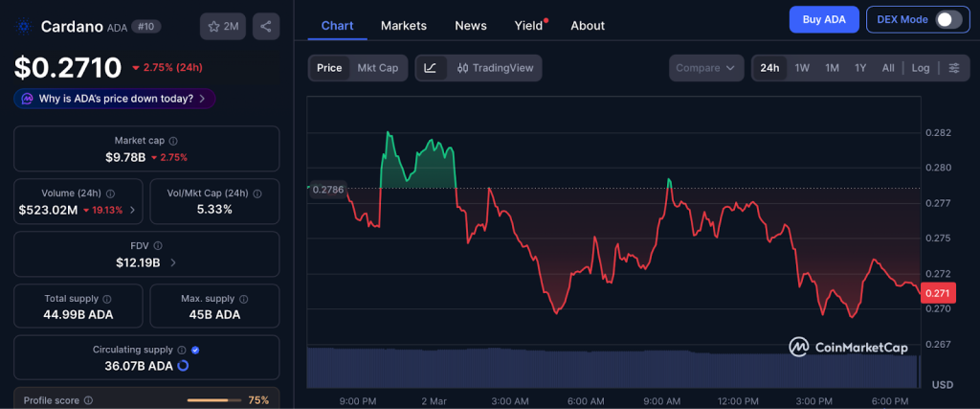980x409 pixels.
Task: Select the line chart icon
Action: (x=431, y=68)
